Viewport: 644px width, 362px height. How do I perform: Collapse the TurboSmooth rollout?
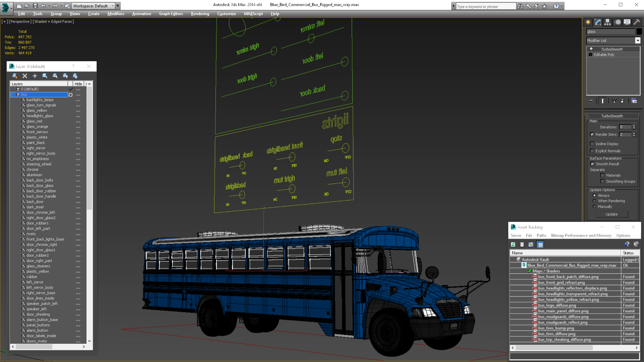tap(588, 116)
